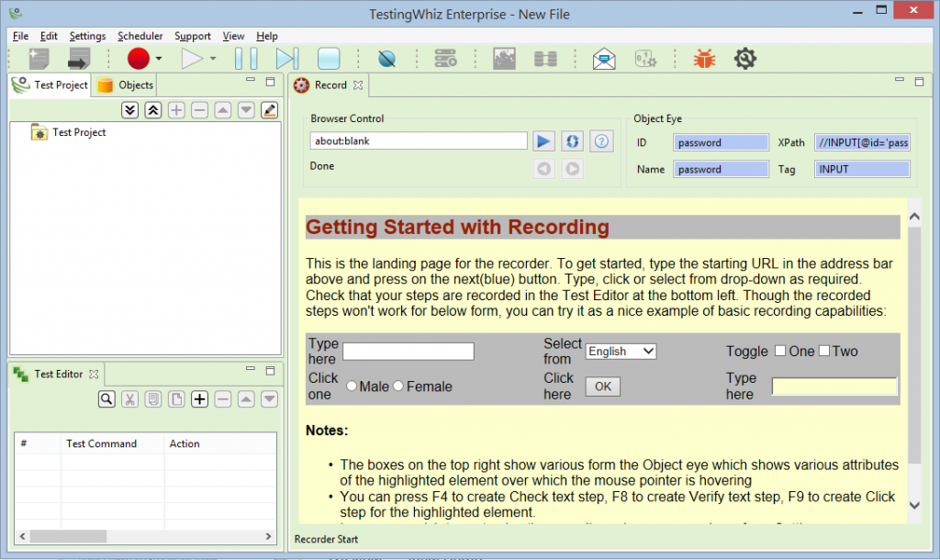Image resolution: width=940 pixels, height=560 pixels.
Task: Click the Test Editor horizontal scrollbar thumb
Action: 68,537
